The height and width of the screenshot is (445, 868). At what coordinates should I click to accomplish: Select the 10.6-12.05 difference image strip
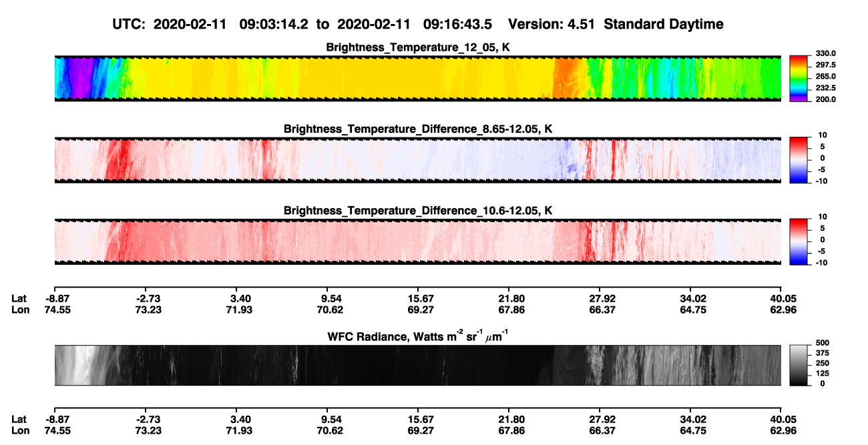pyautogui.click(x=417, y=242)
